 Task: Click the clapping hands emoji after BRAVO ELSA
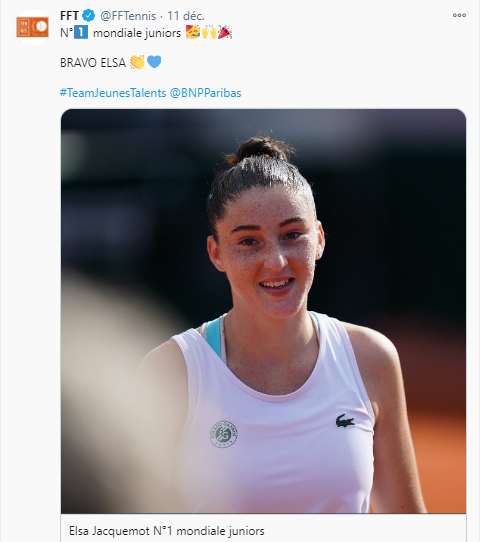tap(137, 63)
